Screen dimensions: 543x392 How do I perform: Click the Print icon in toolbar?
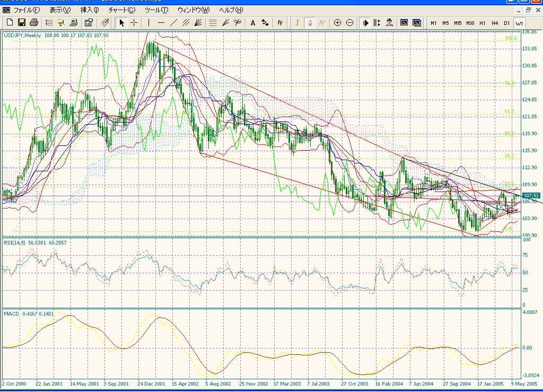pyautogui.click(x=34, y=22)
